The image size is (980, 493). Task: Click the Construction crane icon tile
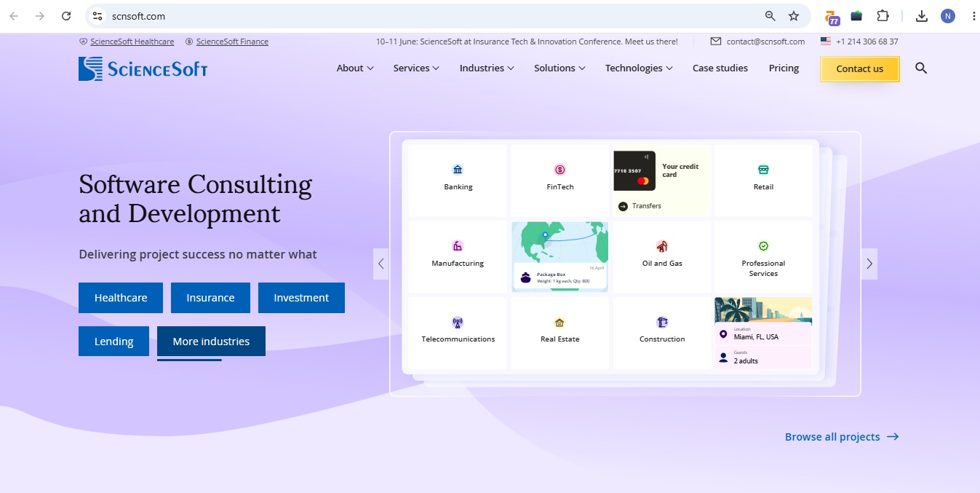(x=662, y=332)
